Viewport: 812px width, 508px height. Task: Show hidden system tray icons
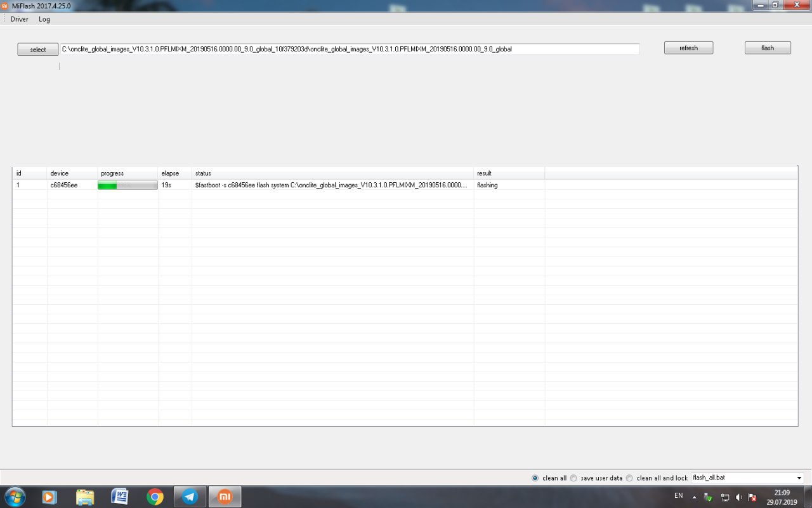(x=694, y=497)
